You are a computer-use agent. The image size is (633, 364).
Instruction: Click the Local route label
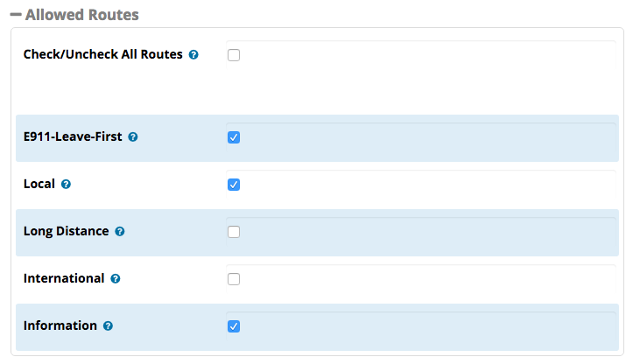39,184
